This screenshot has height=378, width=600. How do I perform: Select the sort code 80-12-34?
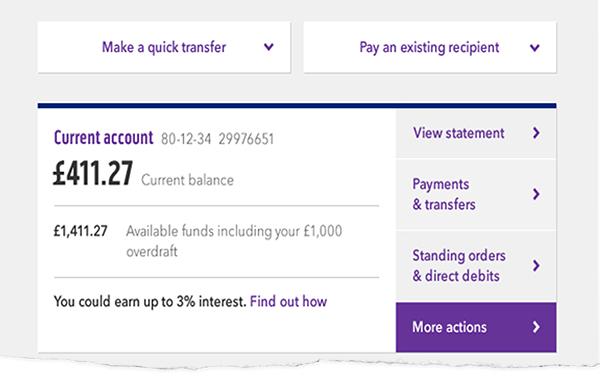[186, 139]
